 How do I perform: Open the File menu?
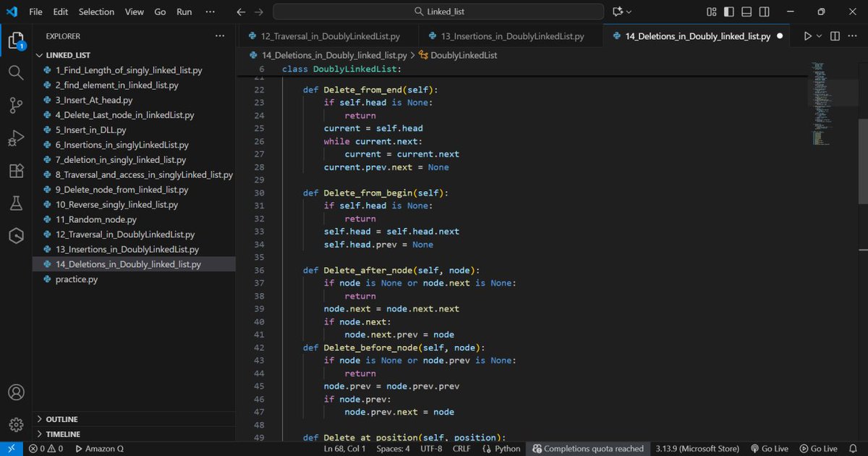click(35, 12)
